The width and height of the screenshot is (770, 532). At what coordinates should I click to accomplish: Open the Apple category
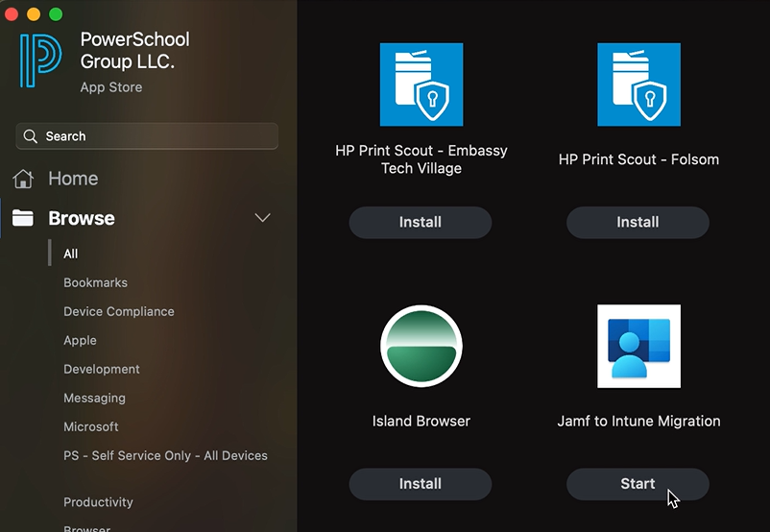(x=80, y=340)
